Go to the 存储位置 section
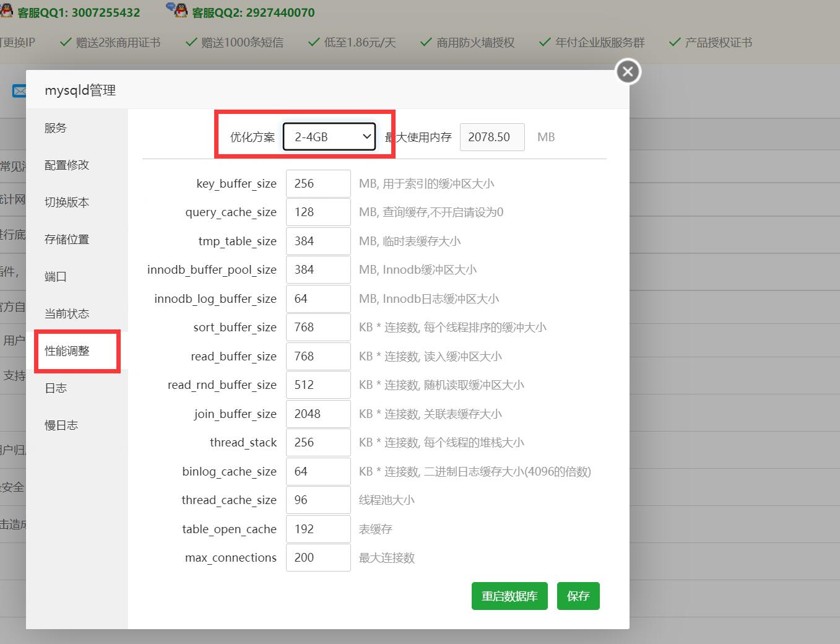The height and width of the screenshot is (644, 840). [x=67, y=240]
